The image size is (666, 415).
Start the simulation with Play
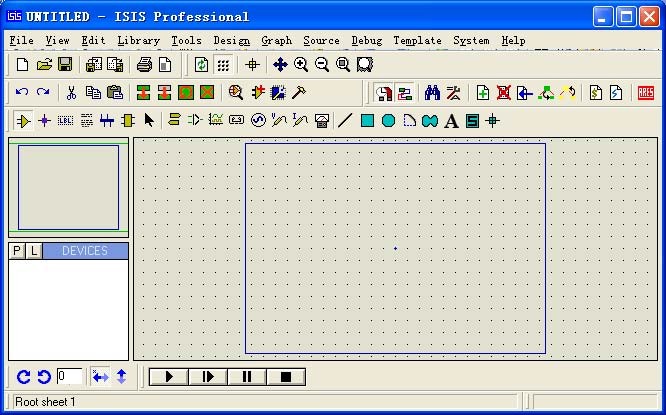click(169, 377)
